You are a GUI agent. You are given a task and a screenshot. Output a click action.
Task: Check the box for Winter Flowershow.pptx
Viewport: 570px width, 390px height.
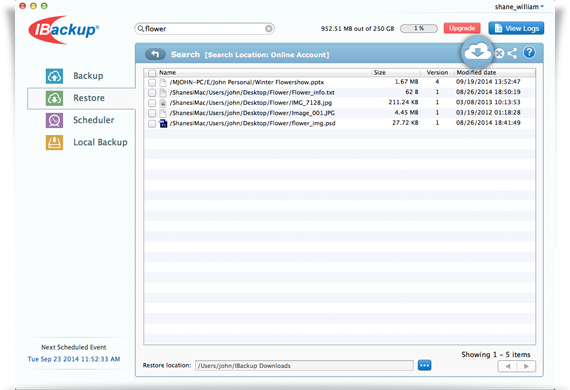click(x=152, y=83)
